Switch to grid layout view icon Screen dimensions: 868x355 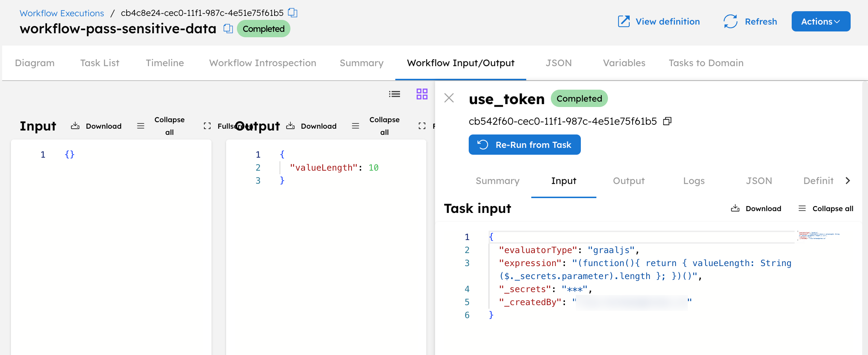tap(422, 94)
